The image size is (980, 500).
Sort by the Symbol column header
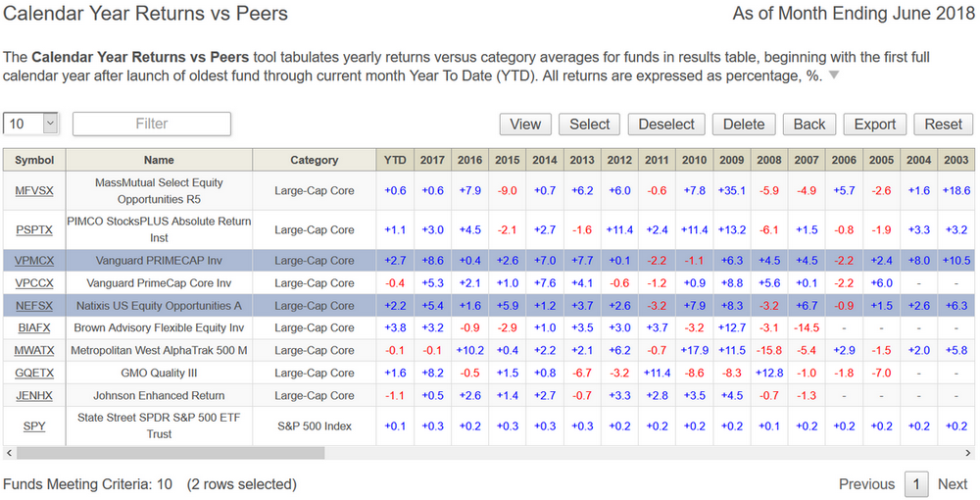(x=34, y=160)
